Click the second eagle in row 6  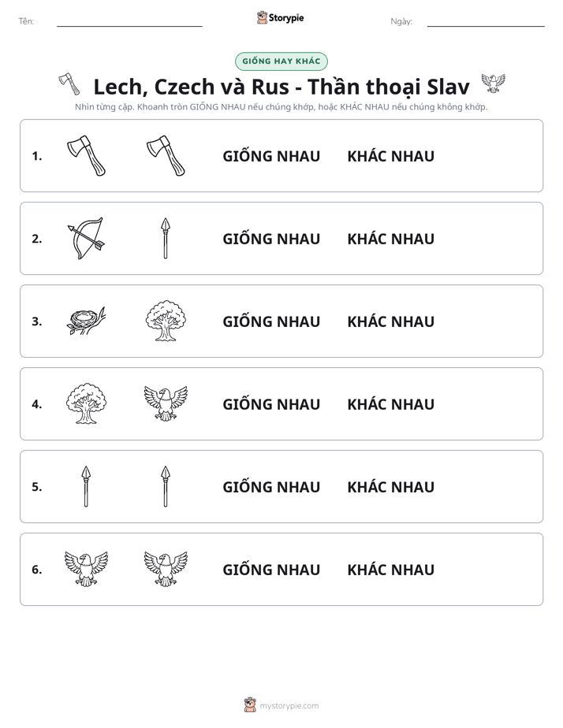point(166,569)
